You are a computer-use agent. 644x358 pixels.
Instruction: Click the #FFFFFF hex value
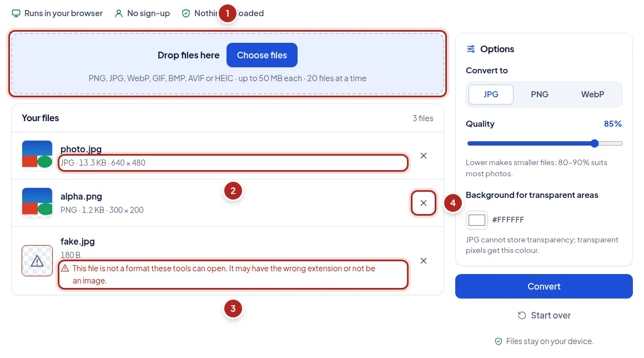tap(508, 220)
